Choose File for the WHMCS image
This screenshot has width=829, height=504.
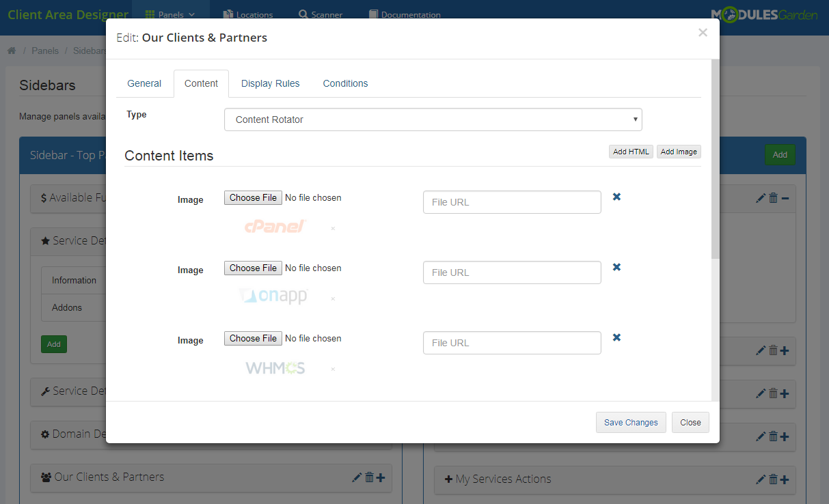(x=253, y=338)
